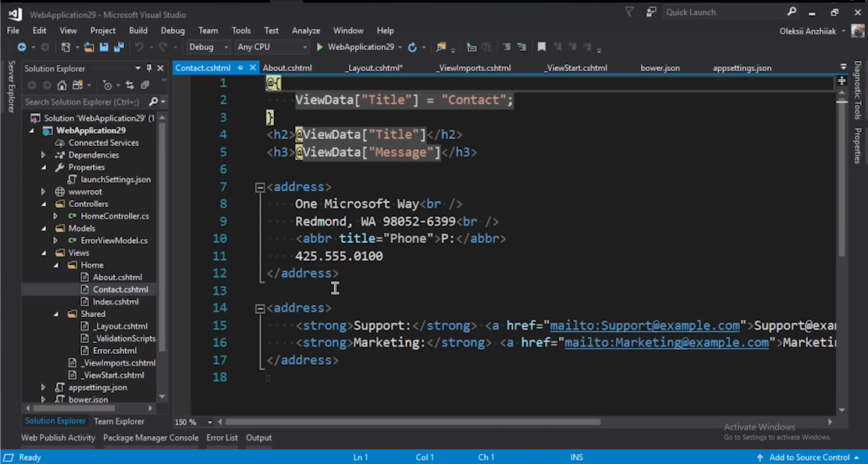
Task: Open the Debug configuration dropdown
Action: click(x=208, y=48)
